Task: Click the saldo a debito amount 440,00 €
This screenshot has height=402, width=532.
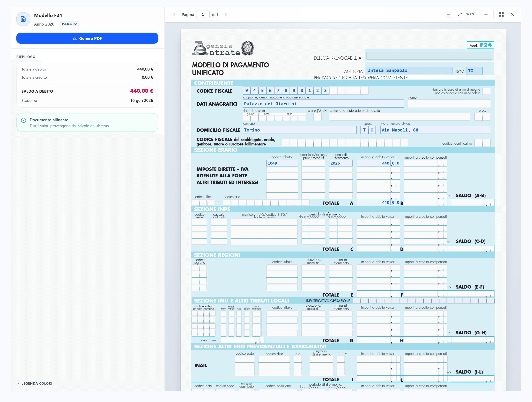Action: click(141, 91)
